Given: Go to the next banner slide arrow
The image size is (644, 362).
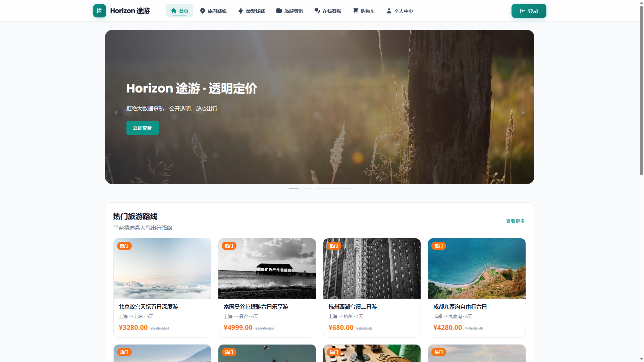Looking at the screenshot, I should pyautogui.click(x=523, y=112).
